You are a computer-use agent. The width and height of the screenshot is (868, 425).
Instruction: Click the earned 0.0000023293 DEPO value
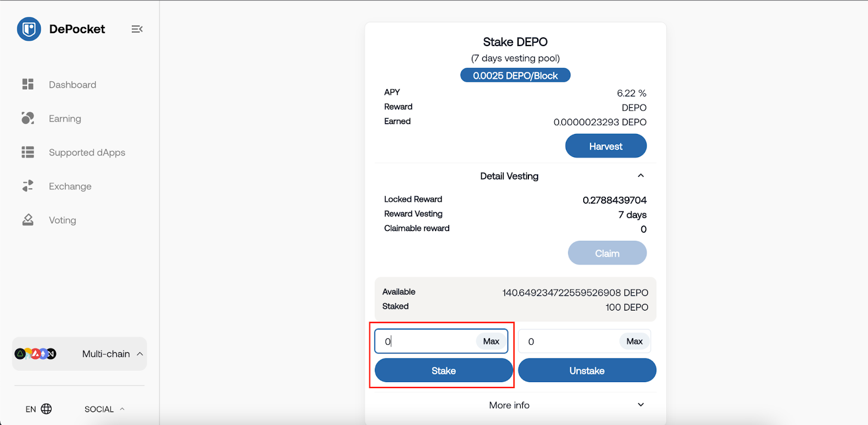pyautogui.click(x=600, y=122)
